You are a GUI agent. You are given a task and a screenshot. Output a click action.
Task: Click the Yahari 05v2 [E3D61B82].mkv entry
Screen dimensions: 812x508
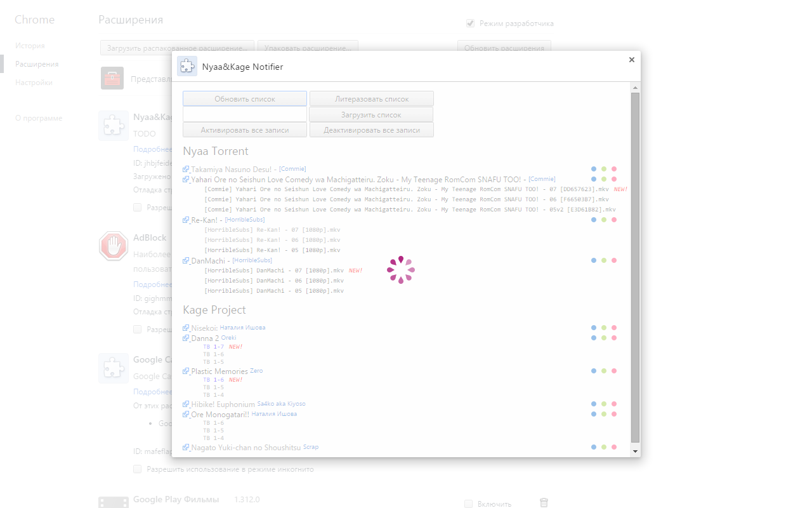click(x=410, y=210)
